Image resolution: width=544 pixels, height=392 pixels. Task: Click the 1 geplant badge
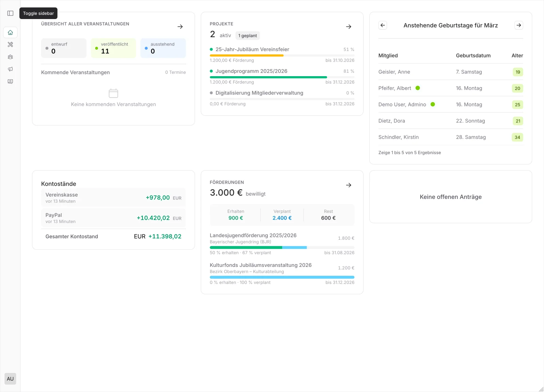tap(248, 36)
